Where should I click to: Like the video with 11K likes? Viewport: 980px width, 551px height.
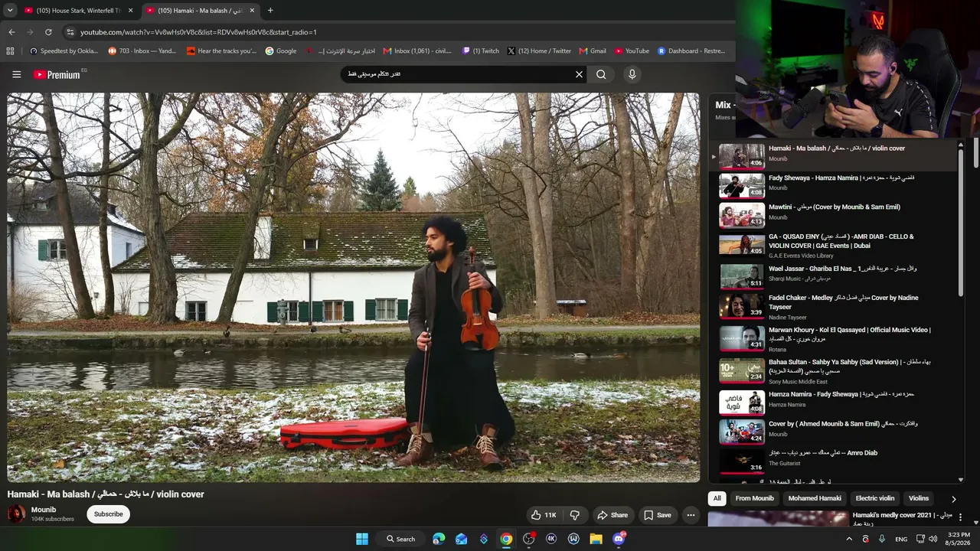544,515
